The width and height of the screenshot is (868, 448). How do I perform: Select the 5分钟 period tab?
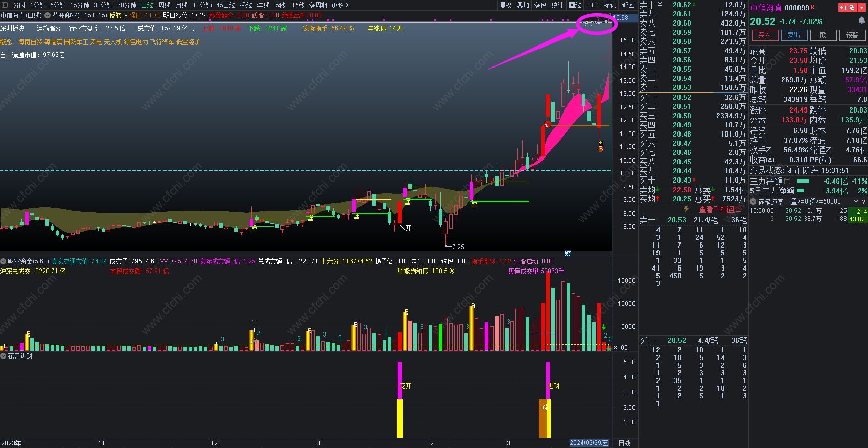(58, 5)
